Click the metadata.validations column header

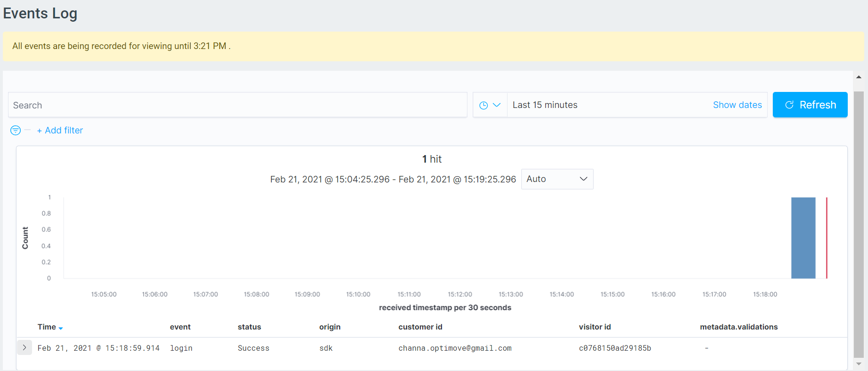738,327
